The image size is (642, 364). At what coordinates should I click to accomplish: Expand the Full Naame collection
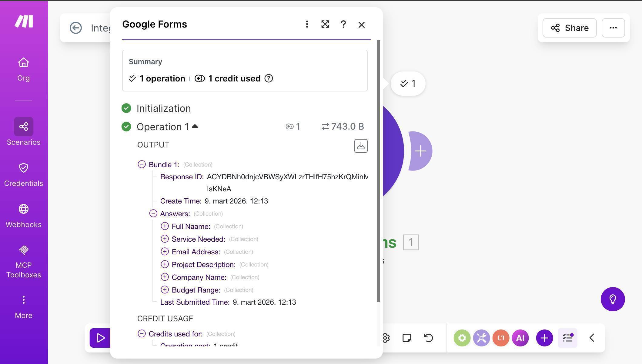[x=165, y=226]
